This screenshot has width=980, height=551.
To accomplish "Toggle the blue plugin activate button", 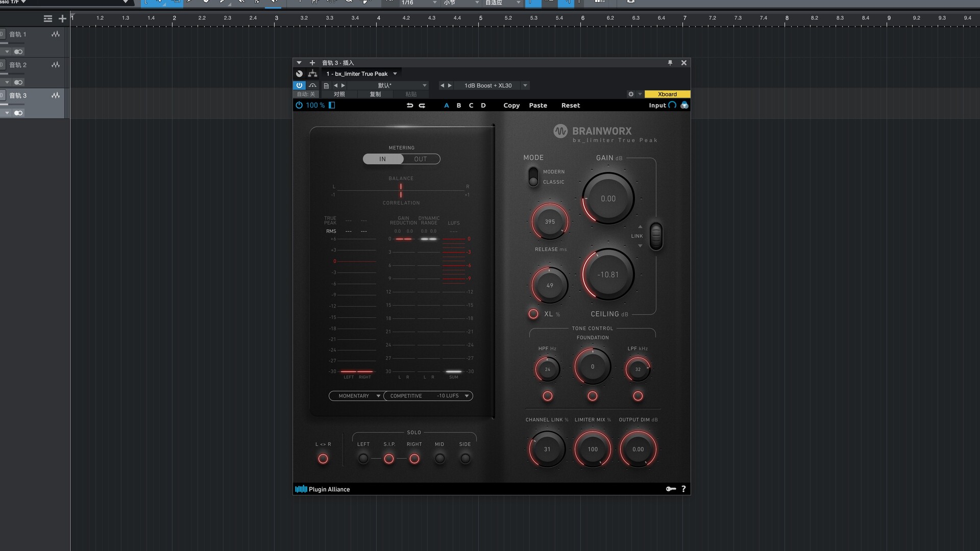I will 299,85.
